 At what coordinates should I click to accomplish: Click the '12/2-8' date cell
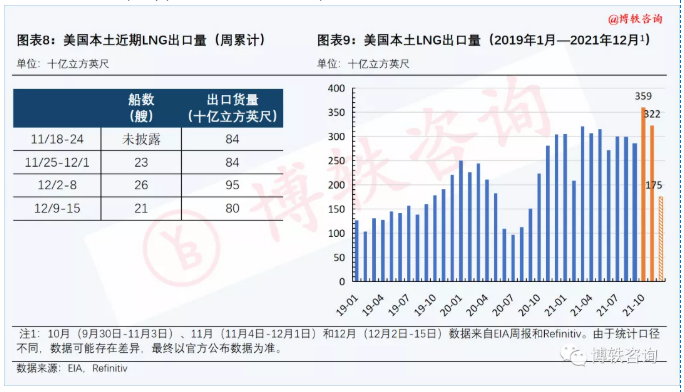pos(57,185)
